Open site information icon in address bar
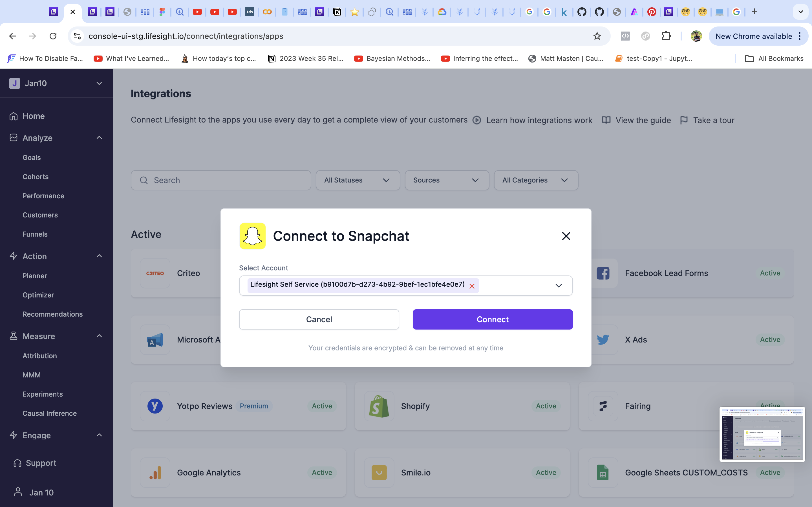Screen dimensions: 812x507 point(78,36)
